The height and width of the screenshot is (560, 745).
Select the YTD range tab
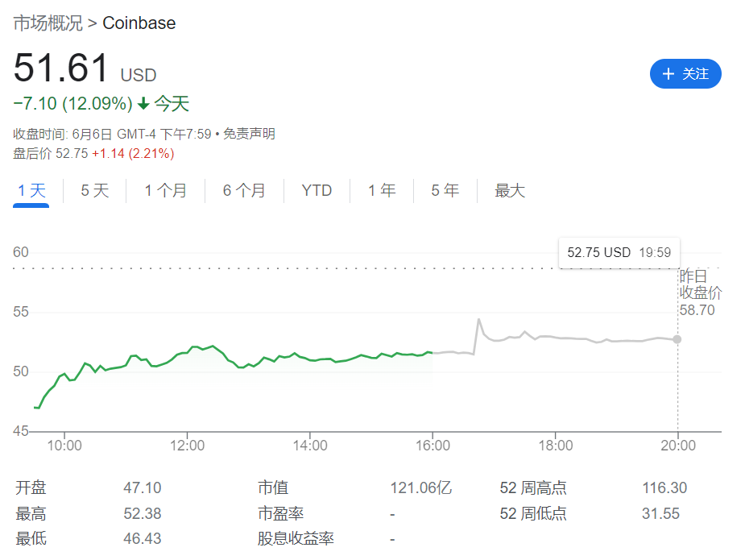tap(317, 191)
